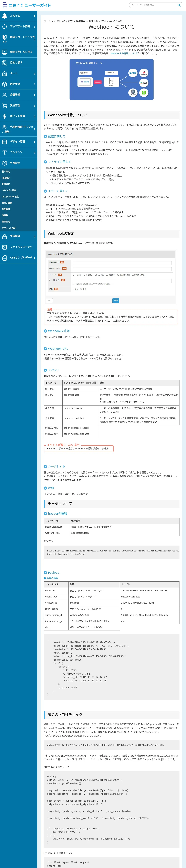Image resolution: width=186 pixels, height=868 pixels.
Task: Click the Bcart ユーザーガイド logo
Action: pyautogui.click(x=27, y=5)
